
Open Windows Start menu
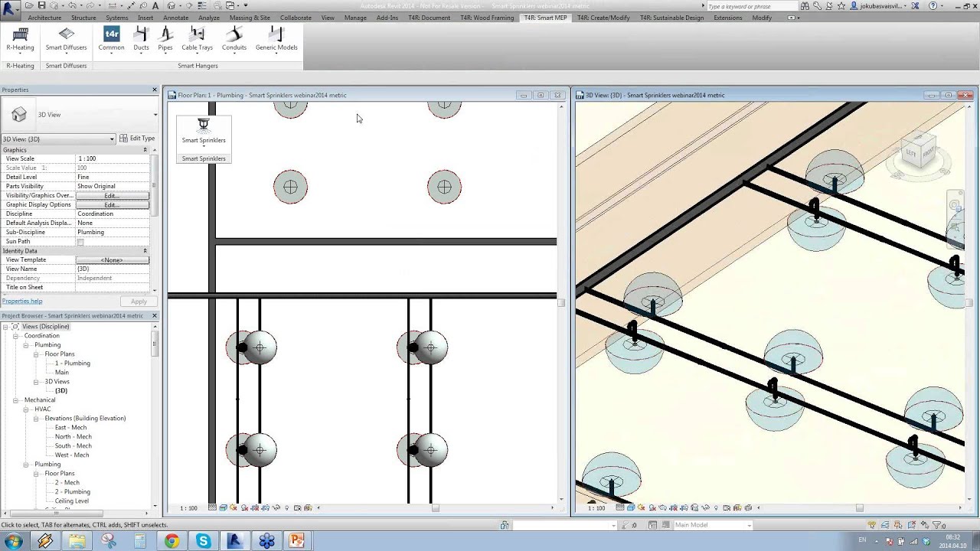click(14, 541)
